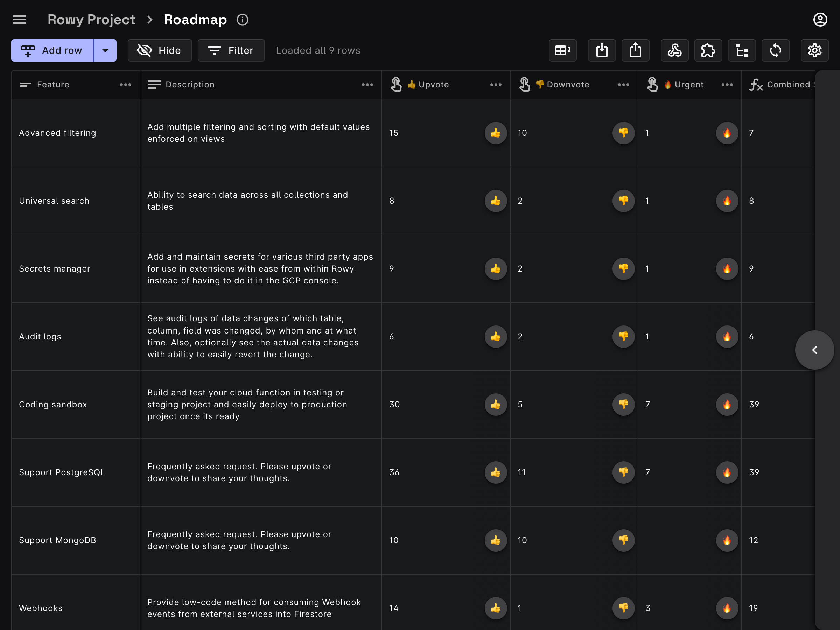Open the navigation hamburger menu
840x630 pixels.
tap(19, 19)
